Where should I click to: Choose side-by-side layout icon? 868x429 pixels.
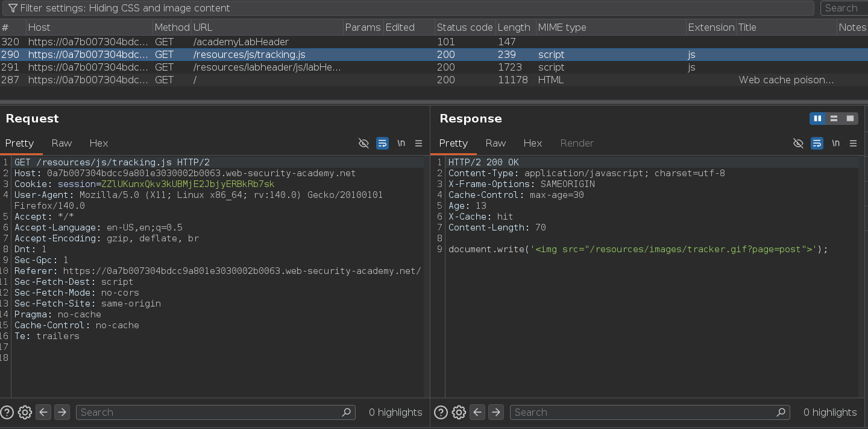(818, 118)
